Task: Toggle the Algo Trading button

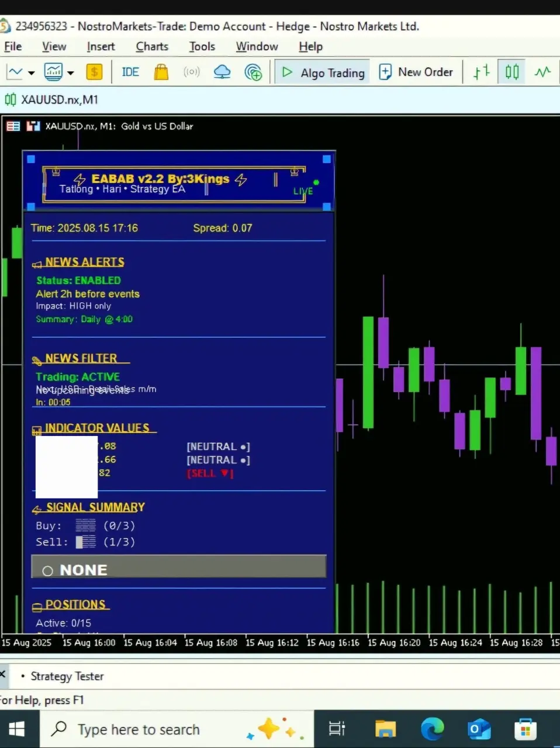Action: (x=323, y=72)
